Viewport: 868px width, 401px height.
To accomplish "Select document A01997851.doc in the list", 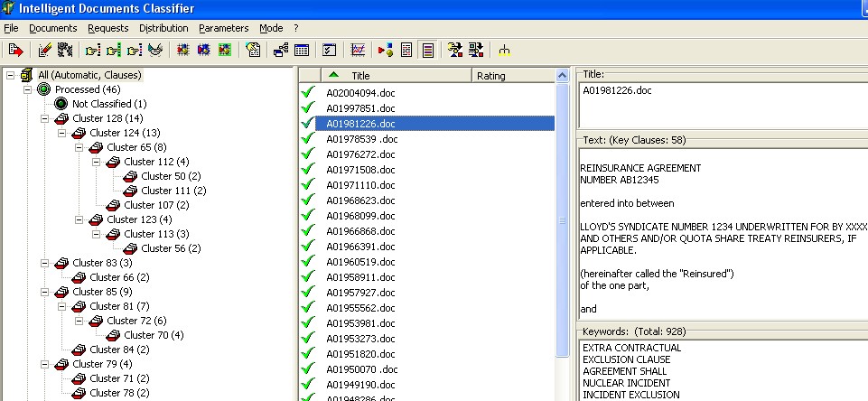I will pyautogui.click(x=360, y=108).
